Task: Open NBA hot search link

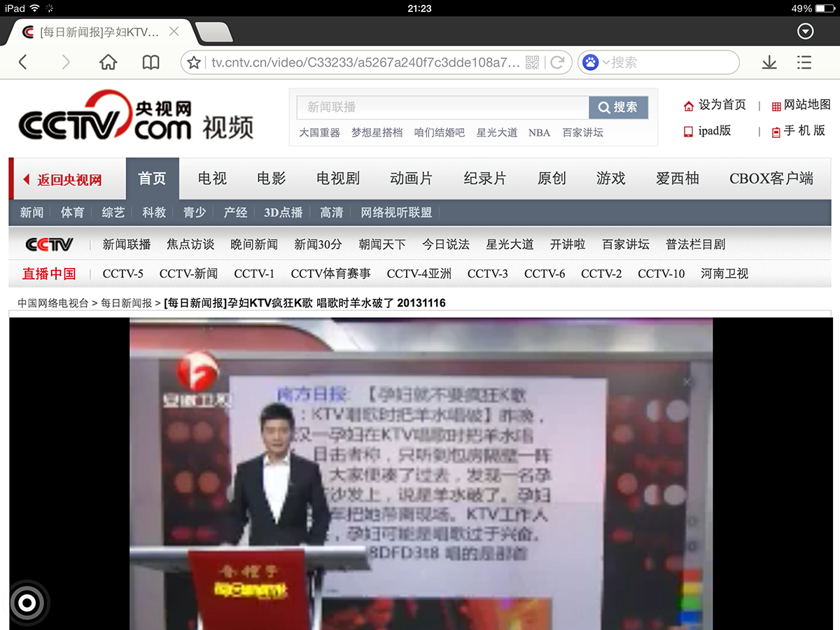Action: tap(539, 132)
